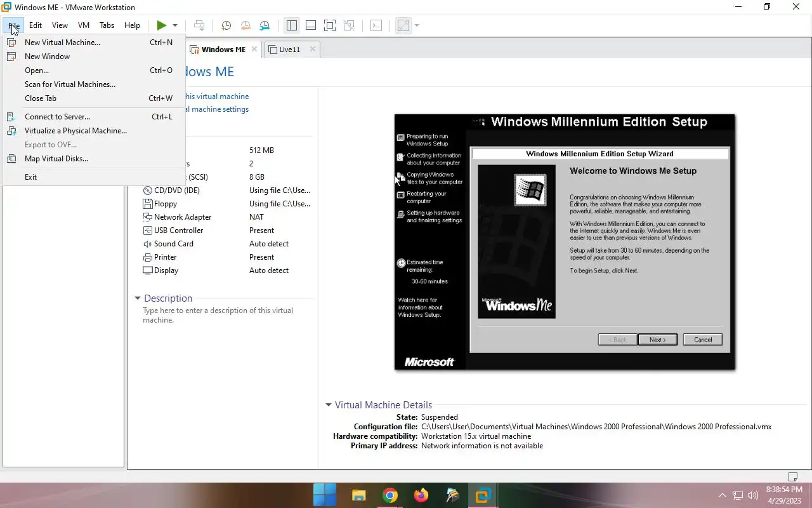The height and width of the screenshot is (508, 812).
Task: Click the Network Adapter device icon
Action: [x=148, y=217]
